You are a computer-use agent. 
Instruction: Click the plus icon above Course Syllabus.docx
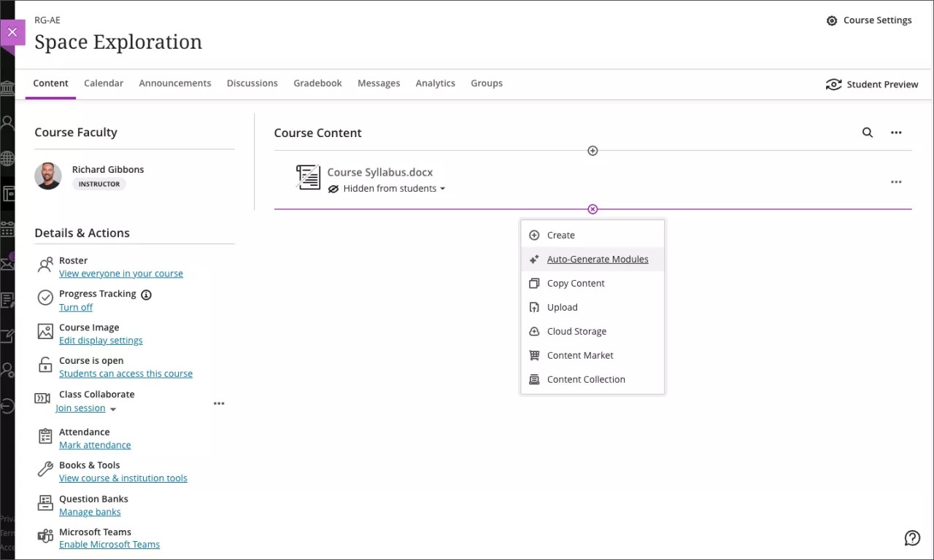coord(593,150)
